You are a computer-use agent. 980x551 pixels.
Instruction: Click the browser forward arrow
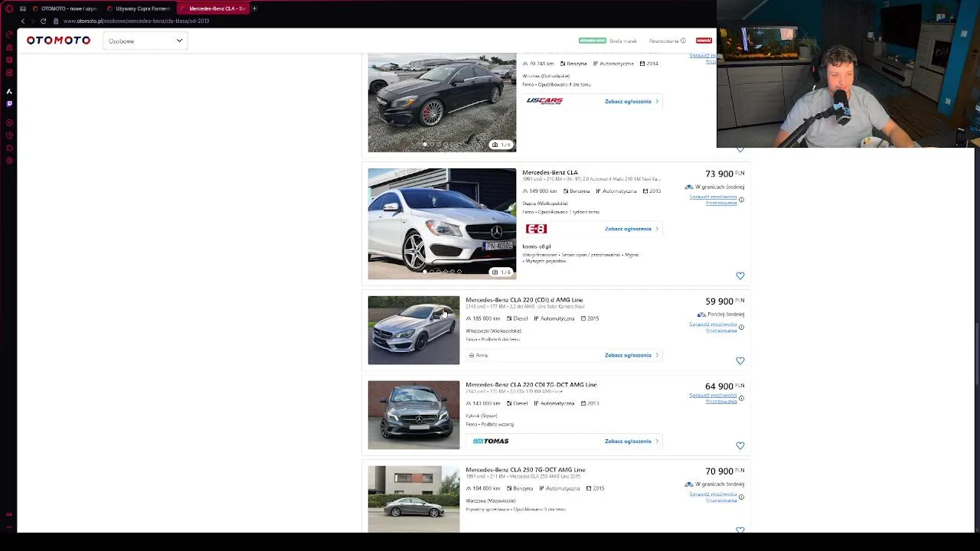(x=33, y=21)
